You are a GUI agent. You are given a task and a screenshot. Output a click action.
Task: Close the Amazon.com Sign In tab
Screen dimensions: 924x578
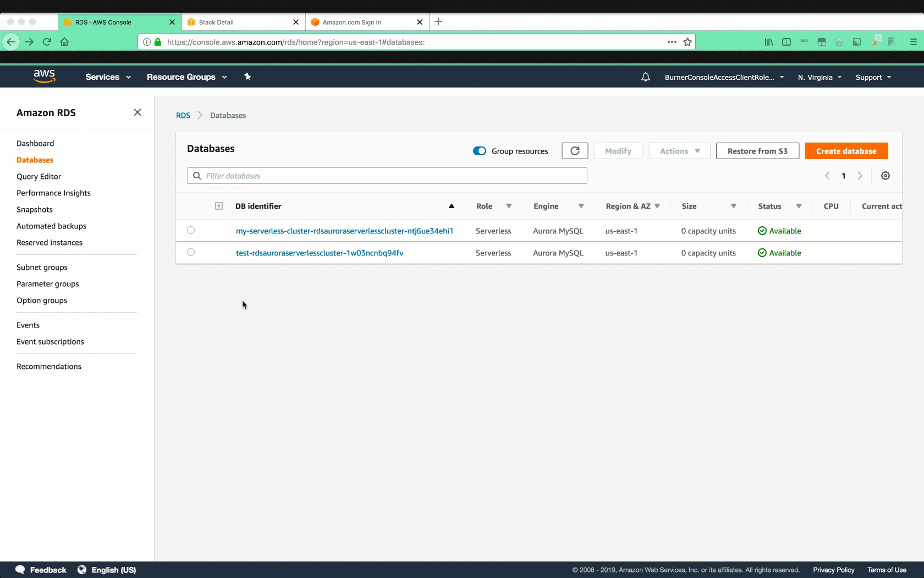point(420,22)
